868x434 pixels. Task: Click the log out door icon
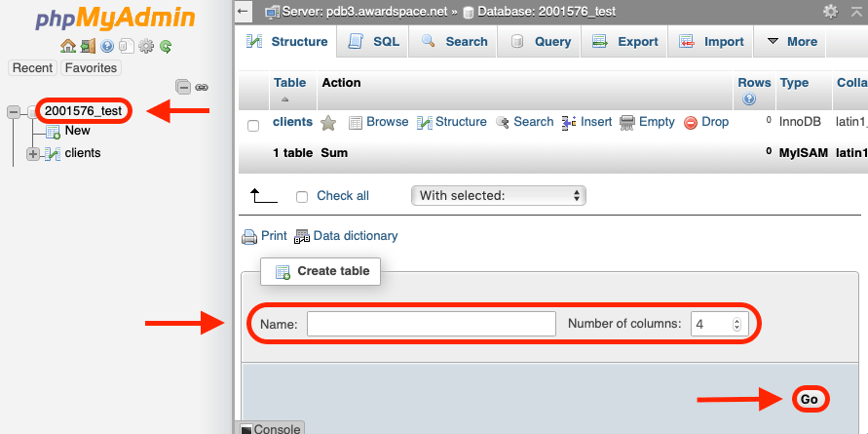88,46
